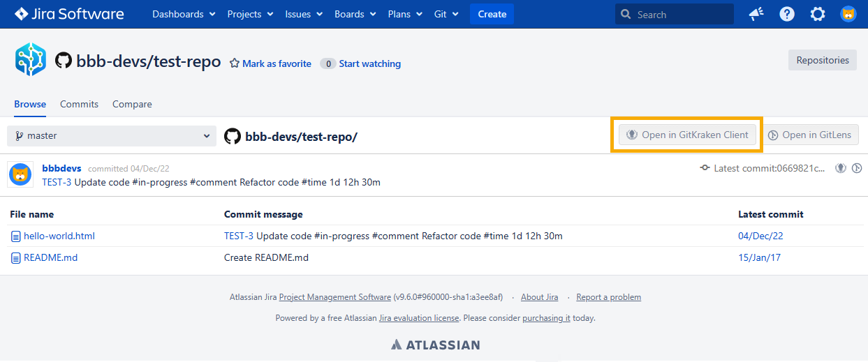Switch to the Compare tab
868x362 pixels.
pyautogui.click(x=132, y=104)
